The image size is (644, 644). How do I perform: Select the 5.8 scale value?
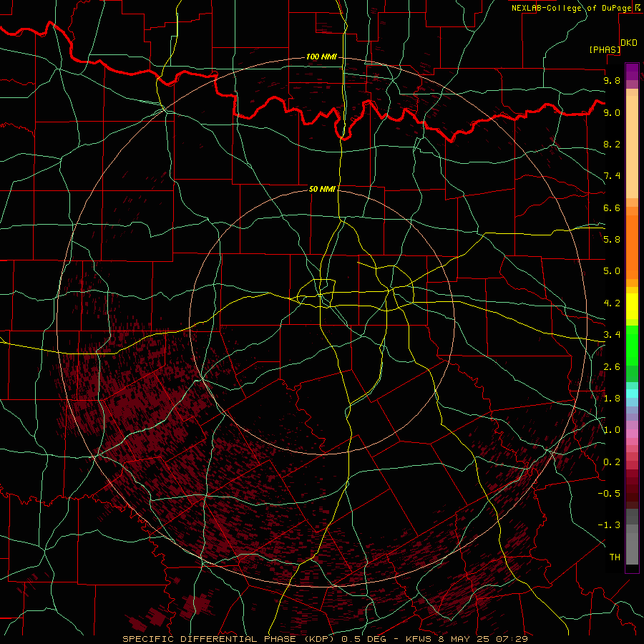[612, 240]
